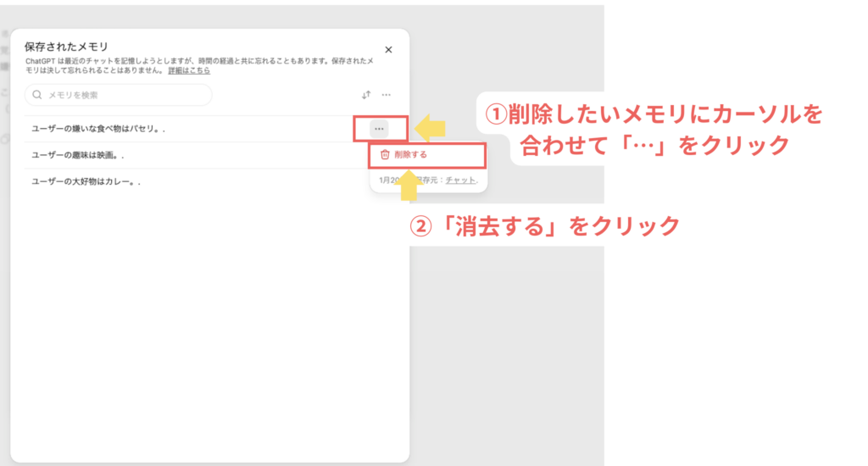Select the memory ユーザーの大好物はカレー
Image resolution: width=868 pixels, height=466 pixels.
[x=85, y=181]
